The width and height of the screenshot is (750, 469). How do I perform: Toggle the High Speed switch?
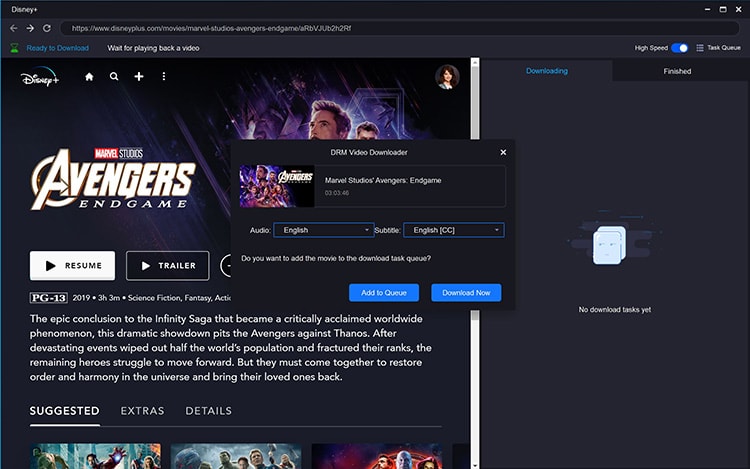[679, 48]
